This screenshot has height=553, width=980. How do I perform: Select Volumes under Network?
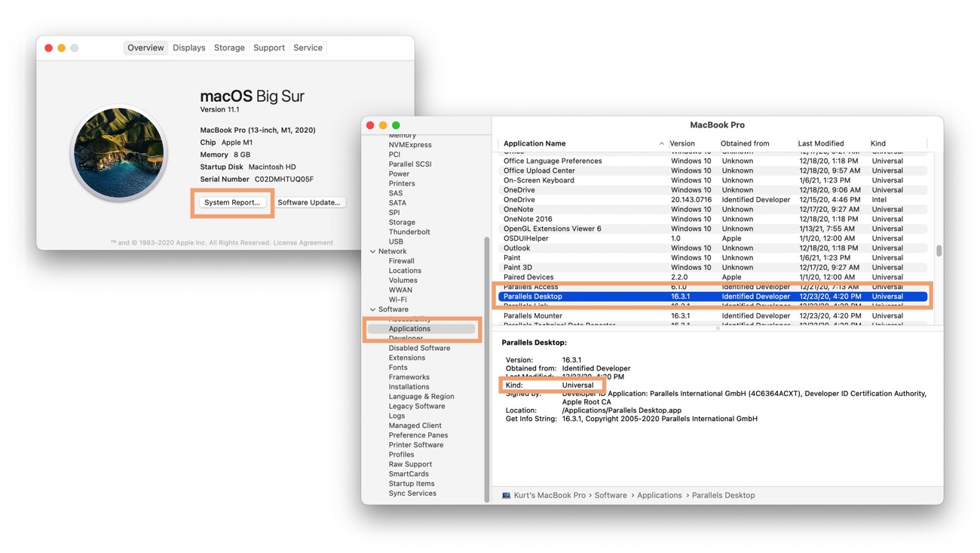coord(403,281)
